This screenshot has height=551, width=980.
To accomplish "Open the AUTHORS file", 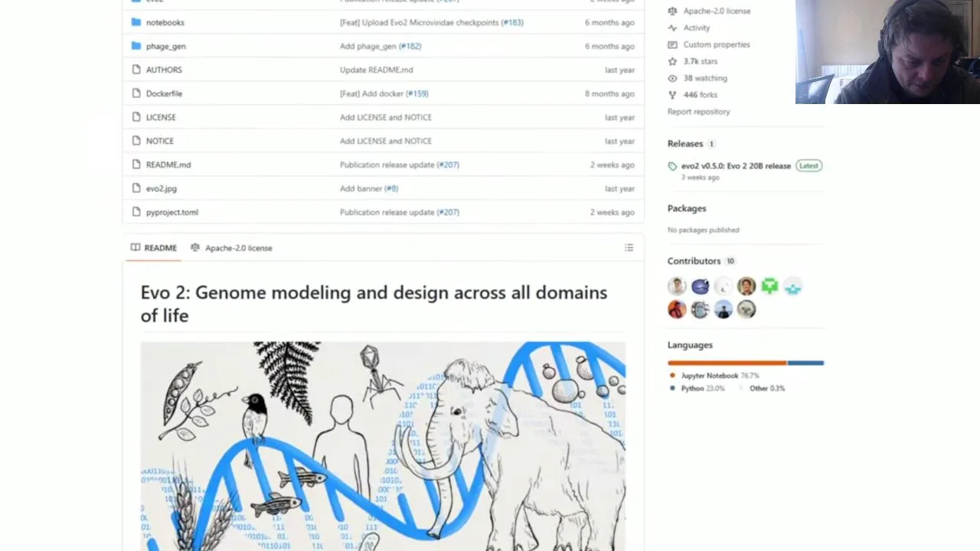I will (x=164, y=70).
